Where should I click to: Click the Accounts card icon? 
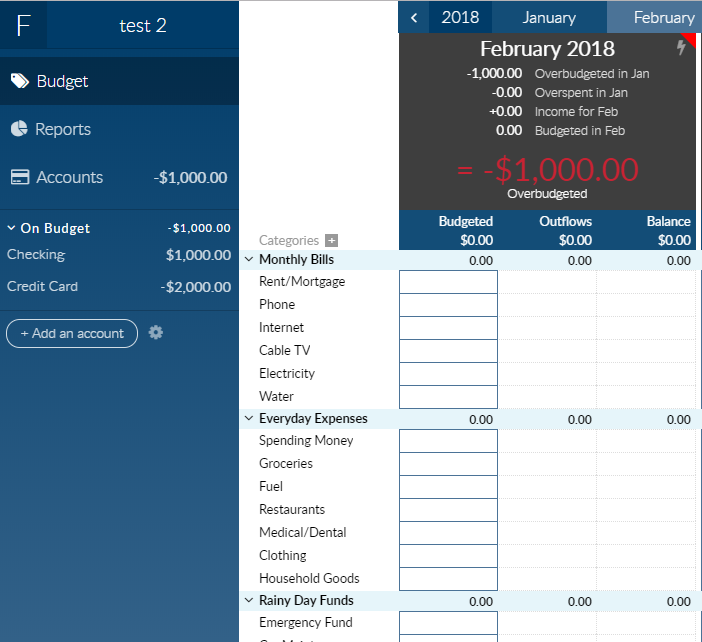(x=20, y=177)
